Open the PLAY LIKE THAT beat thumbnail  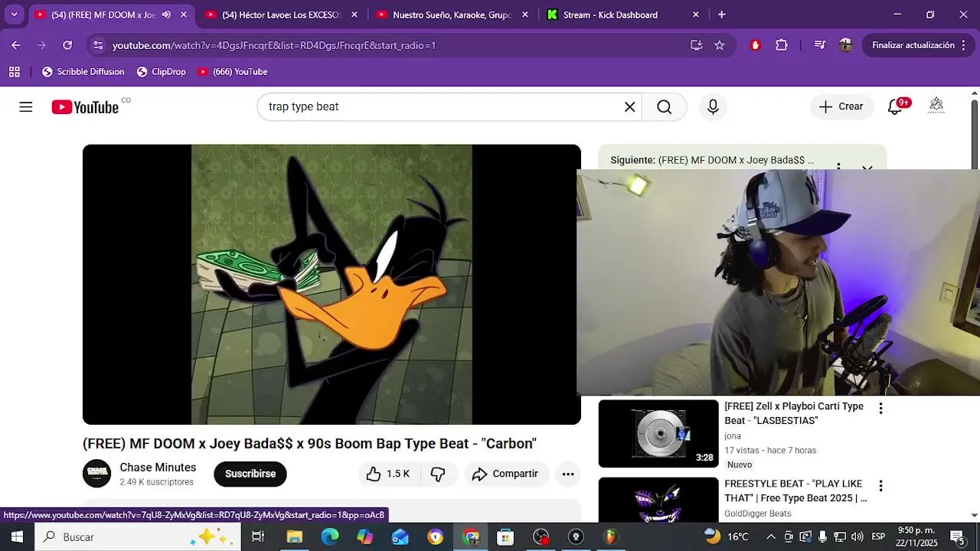[x=658, y=499]
